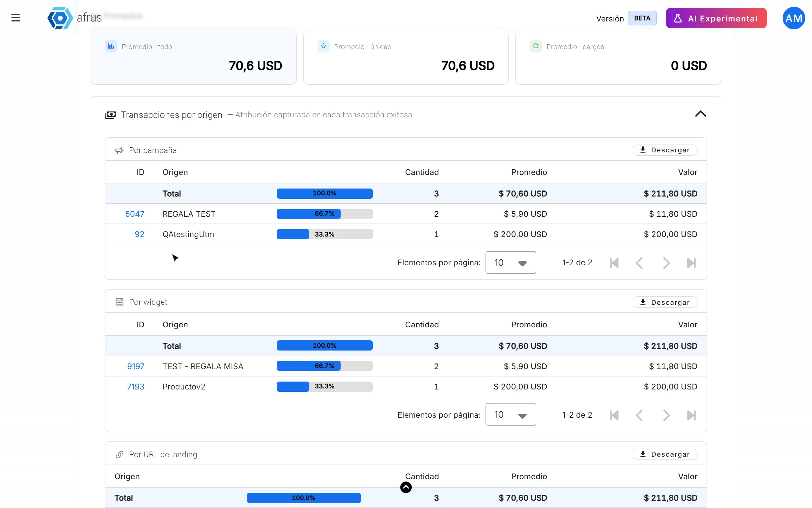The width and height of the screenshot is (812, 508).
Task: Click the BETA version badge
Action: (x=642, y=18)
